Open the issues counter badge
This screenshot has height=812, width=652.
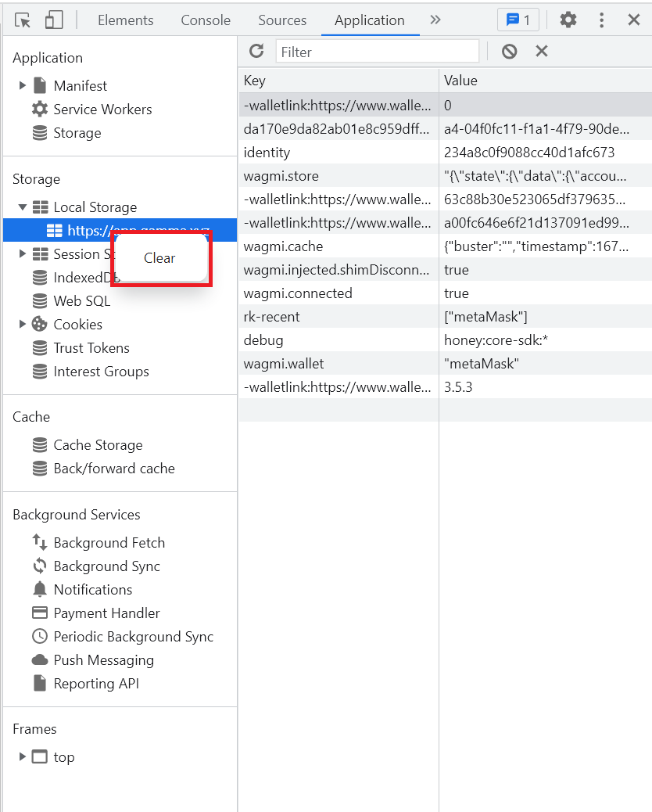[518, 20]
